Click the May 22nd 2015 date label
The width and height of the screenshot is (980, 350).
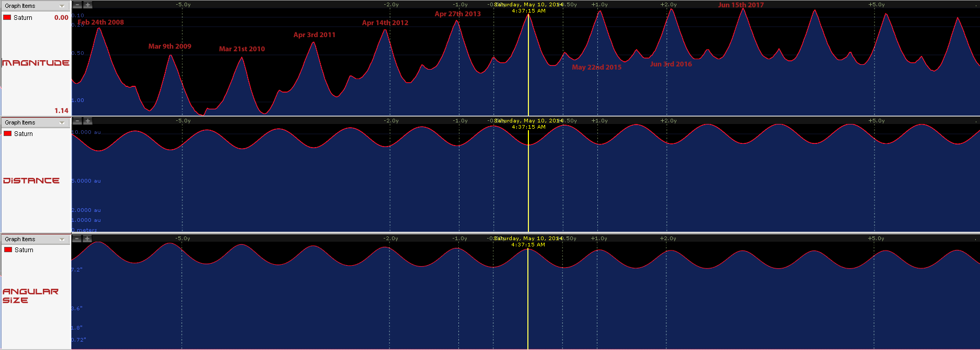click(596, 67)
